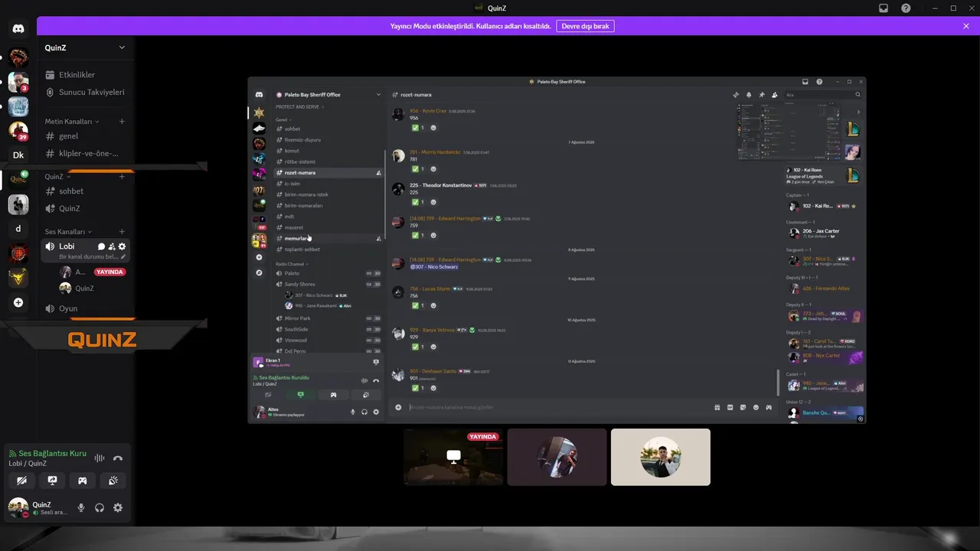Start an activity with gamepad icon
The image size is (980, 551).
[x=83, y=481]
